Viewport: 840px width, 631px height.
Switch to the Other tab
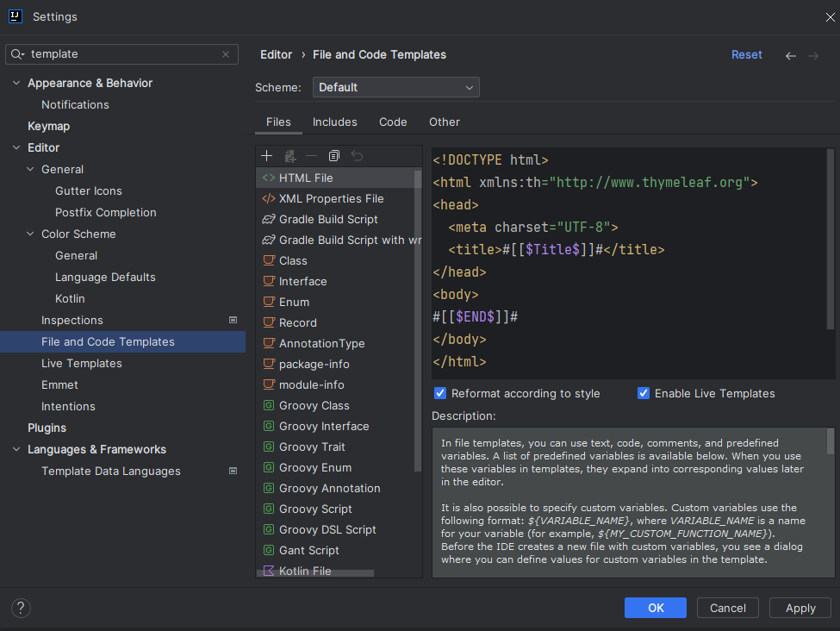[x=444, y=122]
